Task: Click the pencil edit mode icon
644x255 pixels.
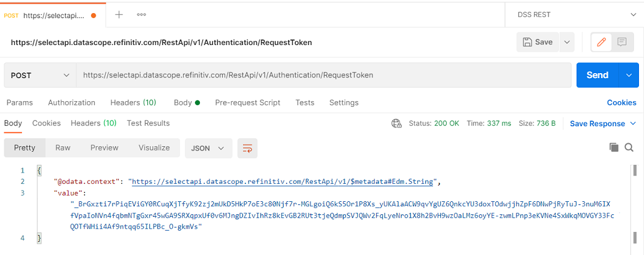Action: pos(602,42)
